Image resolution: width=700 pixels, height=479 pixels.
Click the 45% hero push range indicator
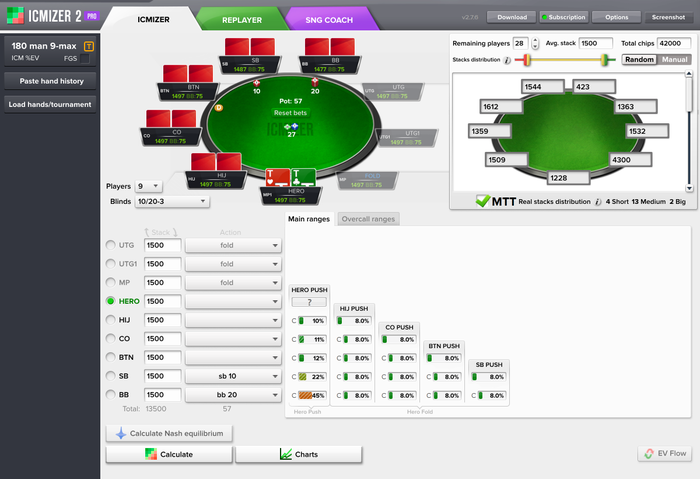point(312,396)
